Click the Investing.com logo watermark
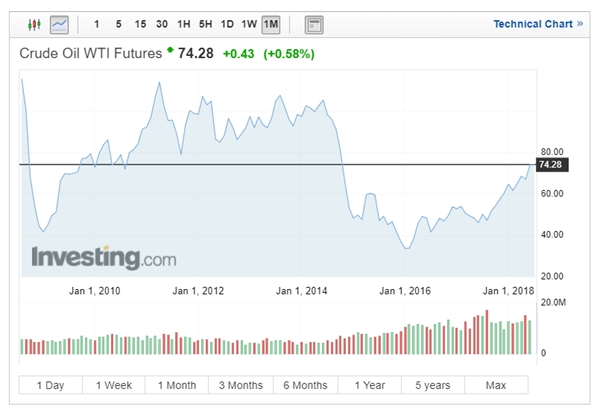The height and width of the screenshot is (418, 600). point(103,257)
